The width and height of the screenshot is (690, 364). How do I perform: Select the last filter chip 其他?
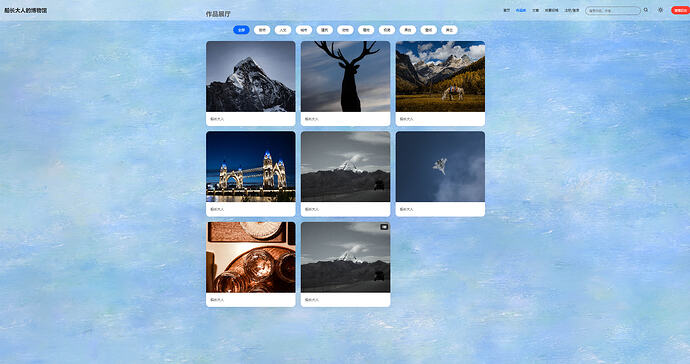click(x=449, y=30)
